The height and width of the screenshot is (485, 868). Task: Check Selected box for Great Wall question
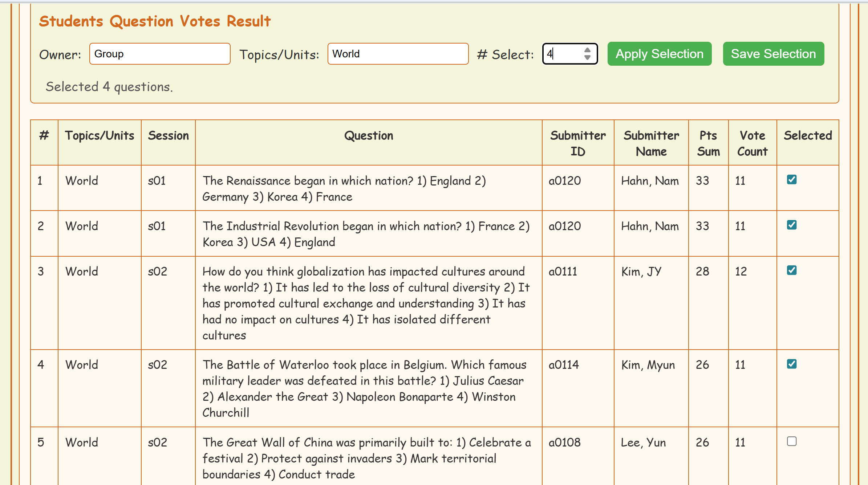[x=792, y=441]
